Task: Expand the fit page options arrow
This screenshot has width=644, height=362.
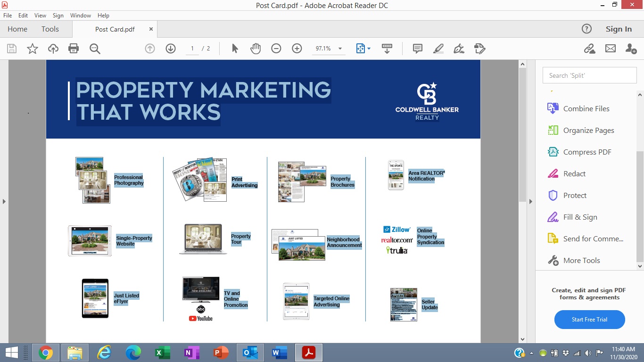Action: click(369, 49)
